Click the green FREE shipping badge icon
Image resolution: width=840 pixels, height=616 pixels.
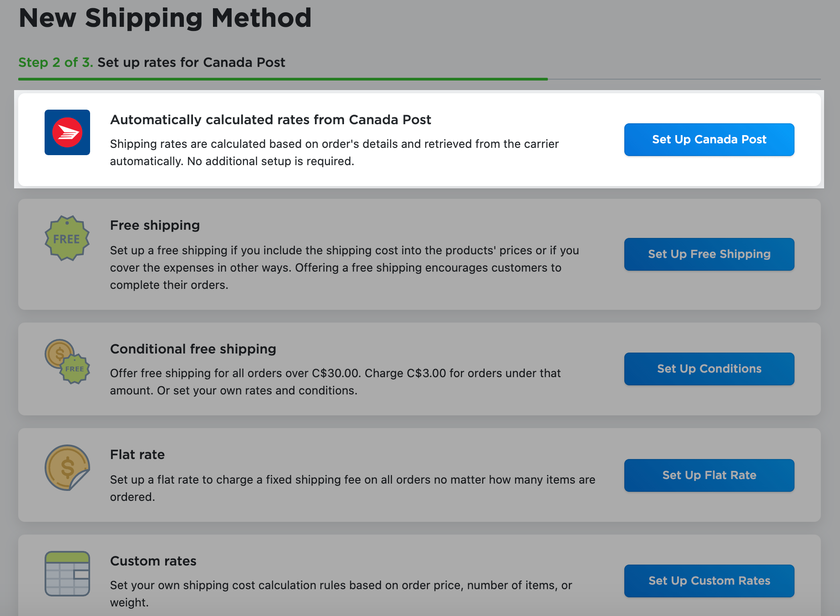[x=67, y=237]
